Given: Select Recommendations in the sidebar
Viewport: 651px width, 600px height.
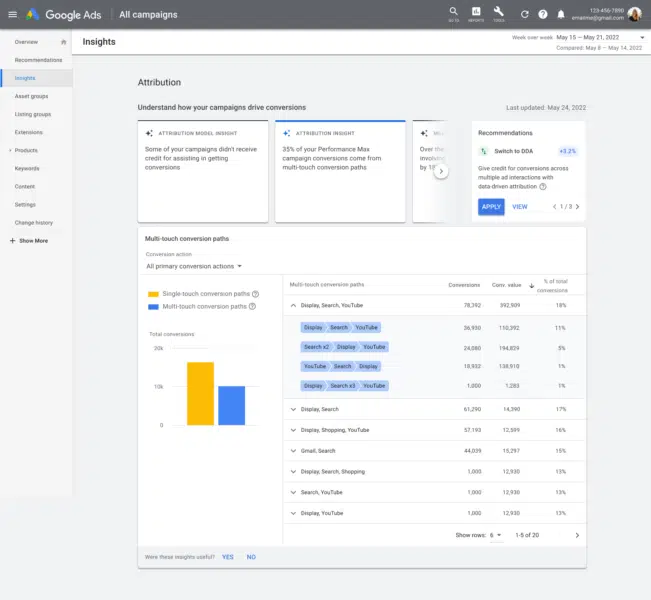Looking at the screenshot, I should [38, 60].
